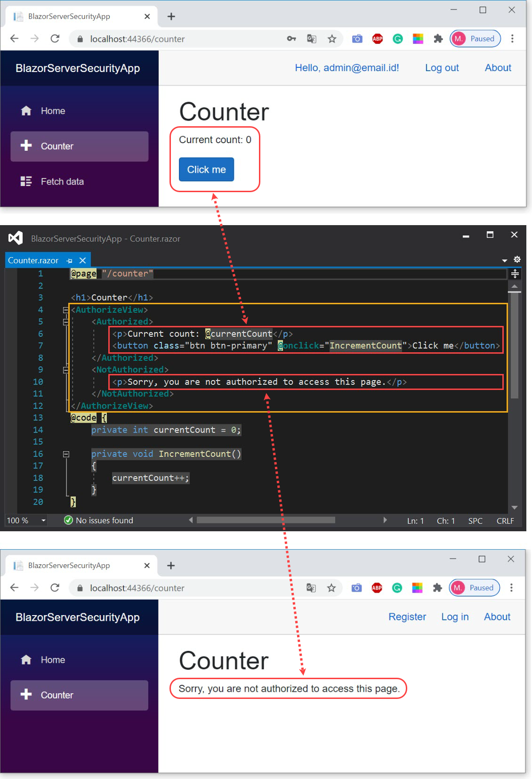Viewport: 532px width, 779px height.
Task: Click BlazorServerSecurityApp brand in top browser
Action: pos(78,68)
